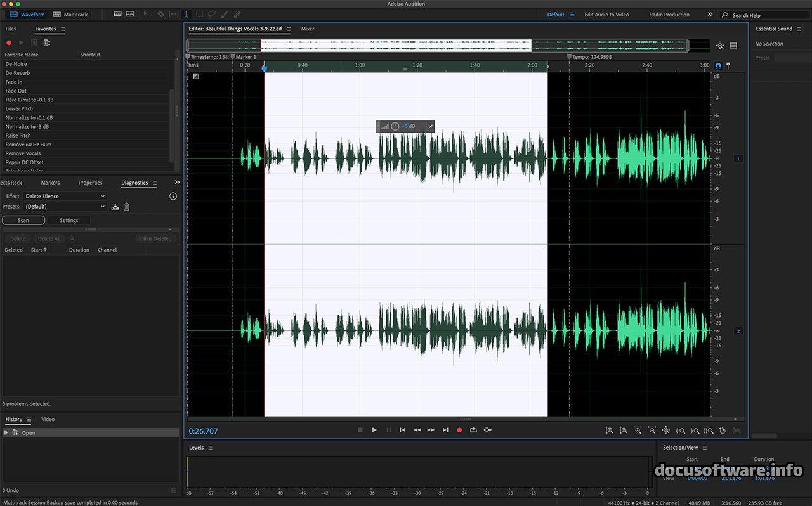Open the Presets dropdown showing (Default)
812x506 pixels.
pyautogui.click(x=65, y=206)
